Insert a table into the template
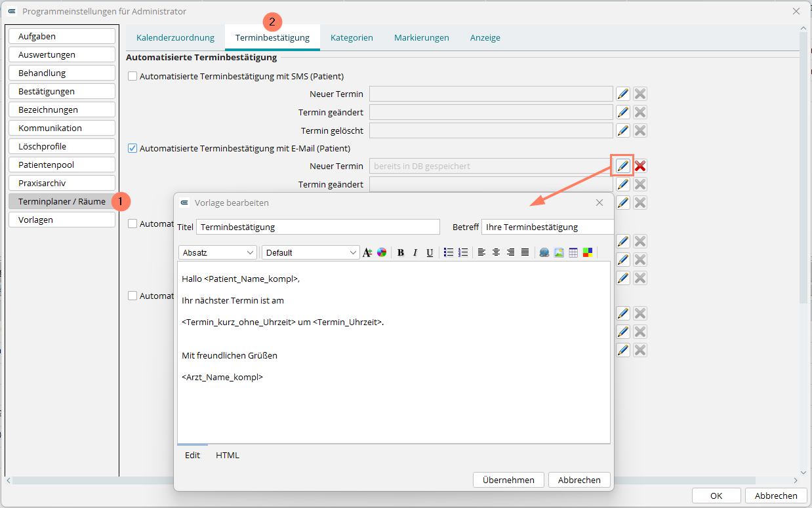812x508 pixels. click(x=573, y=252)
